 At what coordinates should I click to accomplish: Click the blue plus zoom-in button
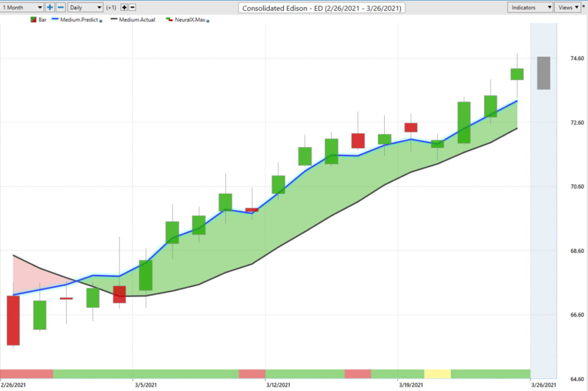pos(50,7)
